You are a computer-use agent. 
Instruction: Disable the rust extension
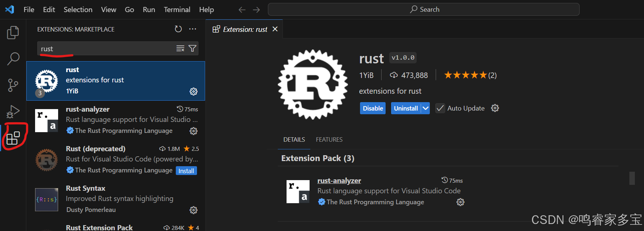373,108
